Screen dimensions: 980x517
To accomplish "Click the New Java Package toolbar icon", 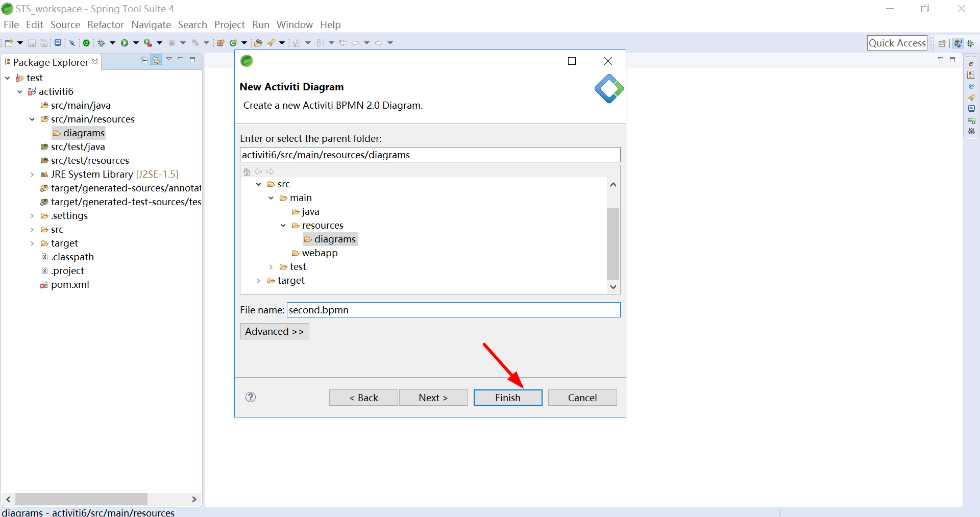I will click(220, 43).
